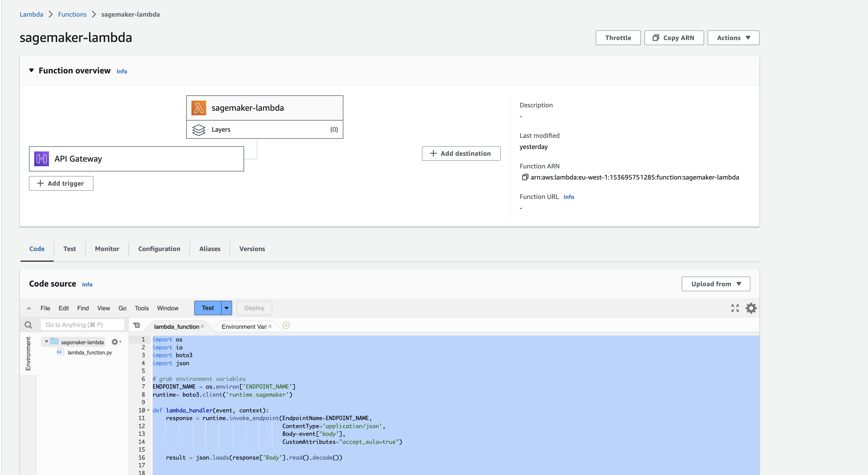
Task: Open the Actions dropdown
Action: [x=733, y=38]
